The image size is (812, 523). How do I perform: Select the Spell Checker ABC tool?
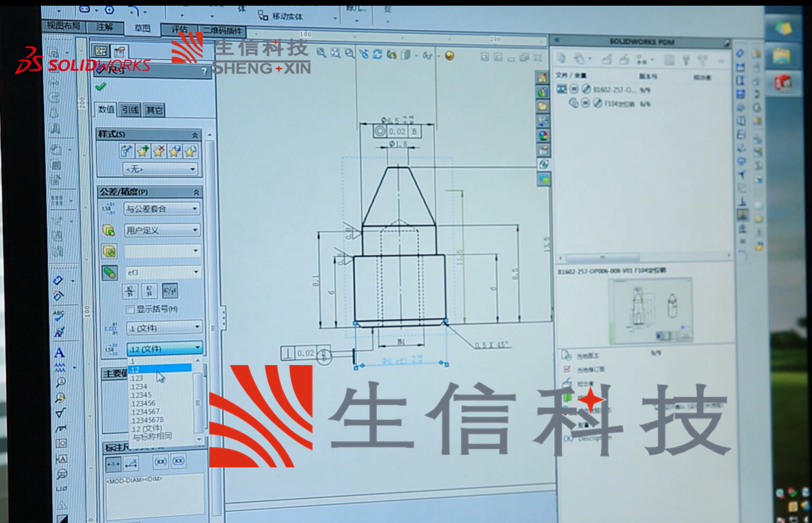[x=59, y=316]
